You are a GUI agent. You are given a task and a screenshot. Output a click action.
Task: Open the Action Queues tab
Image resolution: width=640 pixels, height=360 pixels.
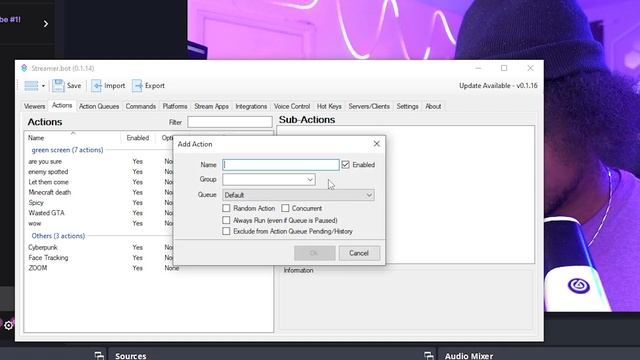click(99, 106)
